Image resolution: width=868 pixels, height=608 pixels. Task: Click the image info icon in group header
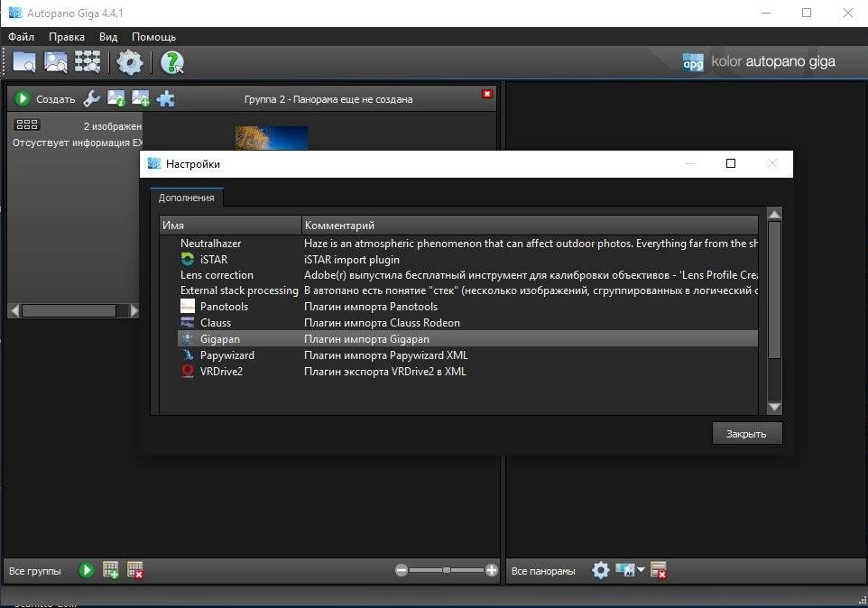(x=115, y=98)
